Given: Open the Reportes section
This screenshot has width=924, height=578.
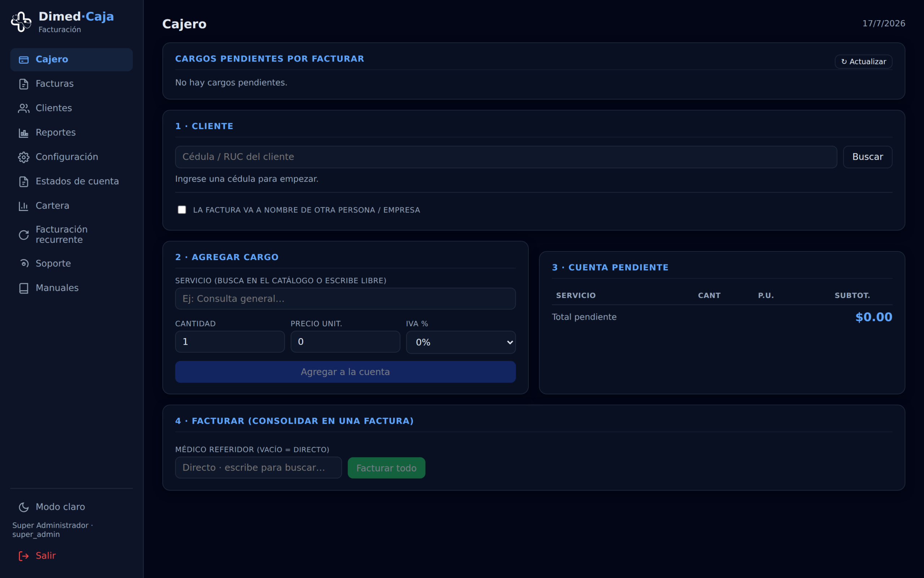Looking at the screenshot, I should click(71, 133).
